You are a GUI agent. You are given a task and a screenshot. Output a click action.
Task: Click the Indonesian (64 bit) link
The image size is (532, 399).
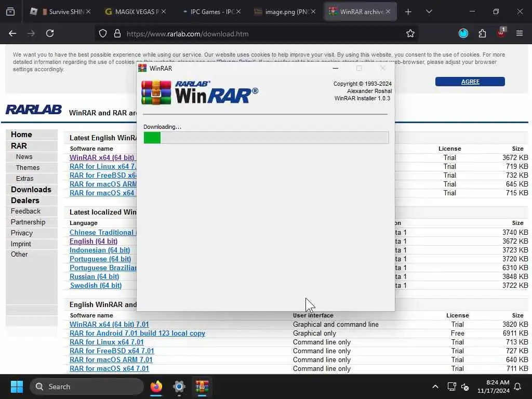[x=100, y=250]
